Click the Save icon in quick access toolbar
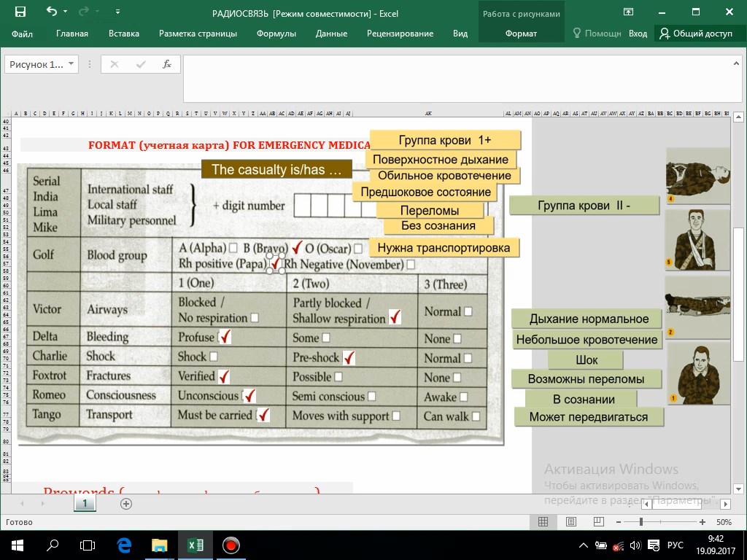This screenshot has width=747, height=560. [x=20, y=12]
